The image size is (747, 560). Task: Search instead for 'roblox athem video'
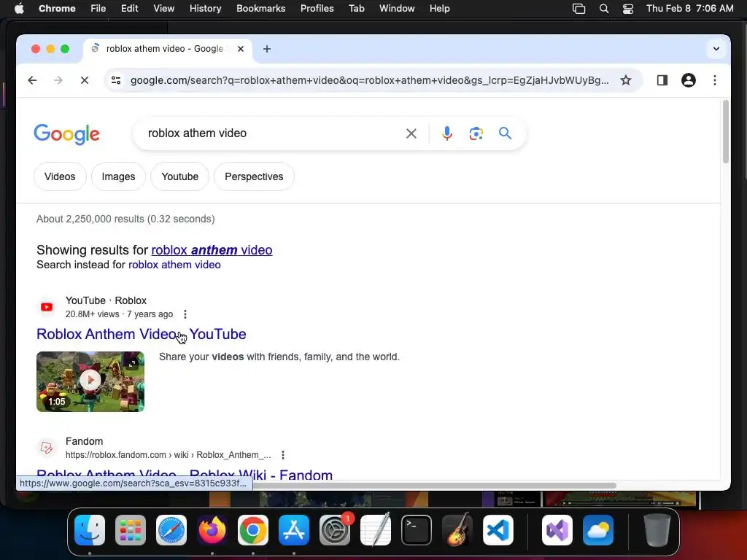click(174, 265)
